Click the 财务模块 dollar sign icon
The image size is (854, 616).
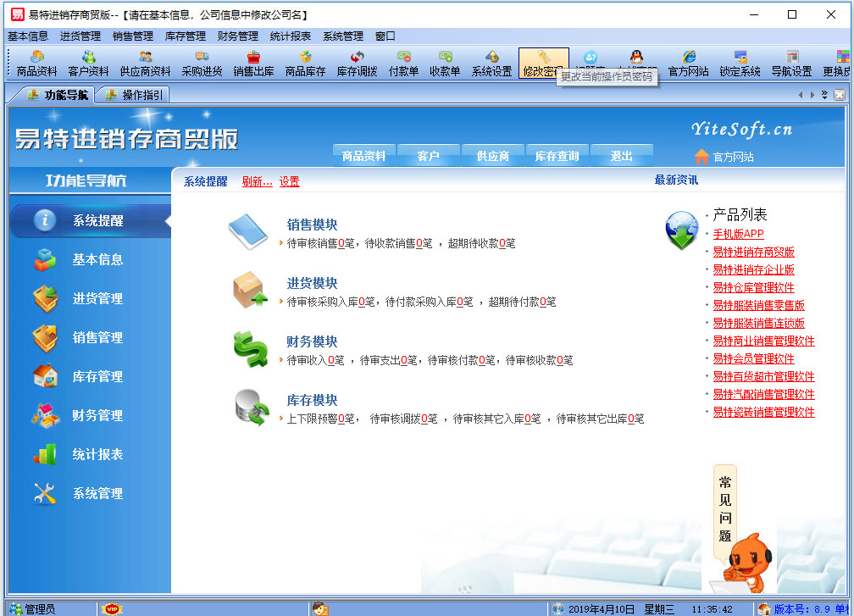click(x=250, y=348)
